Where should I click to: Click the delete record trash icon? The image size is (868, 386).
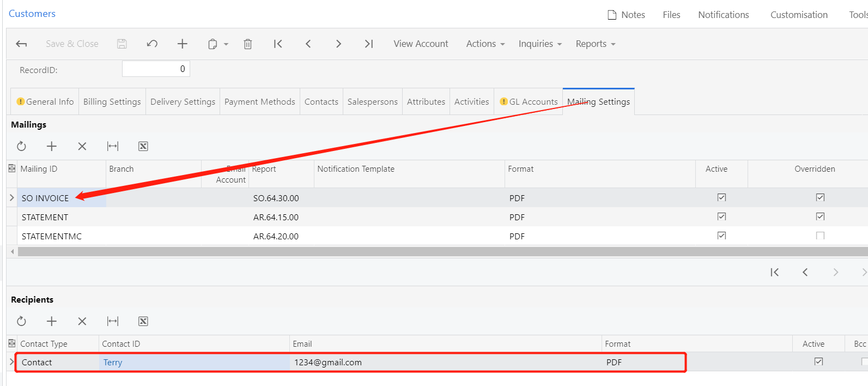coord(247,44)
